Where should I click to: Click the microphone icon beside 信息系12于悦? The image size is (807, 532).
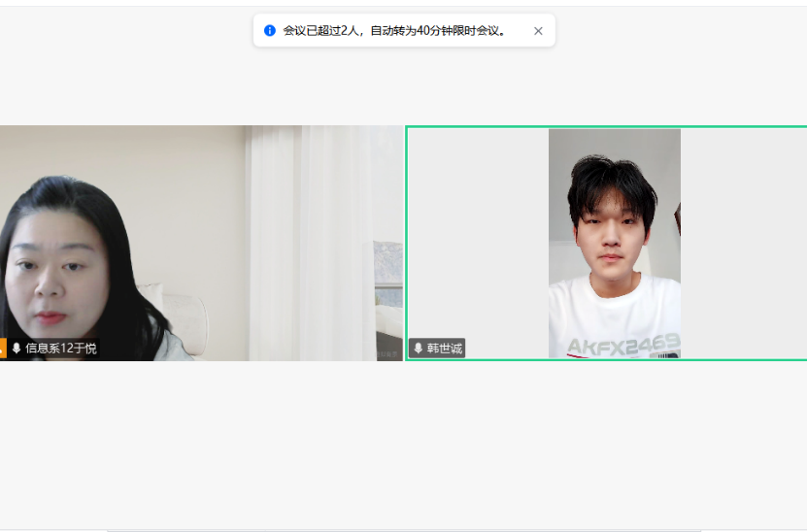click(17, 348)
